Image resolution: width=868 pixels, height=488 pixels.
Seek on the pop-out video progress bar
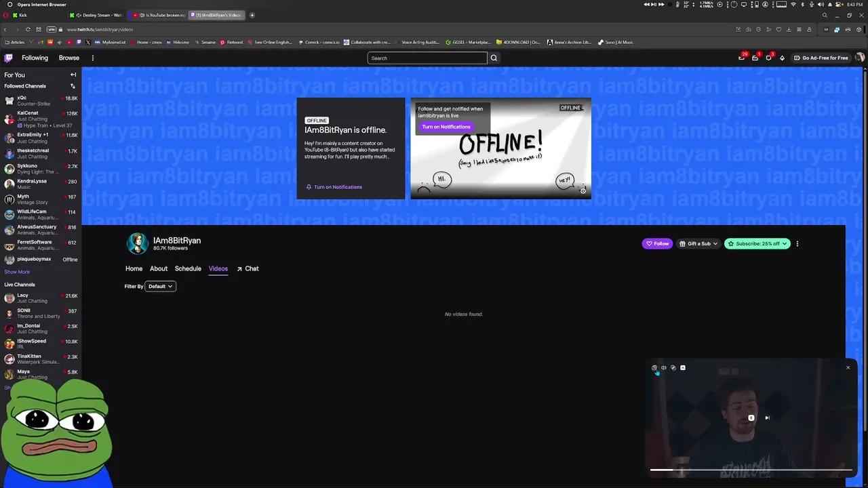751,470
